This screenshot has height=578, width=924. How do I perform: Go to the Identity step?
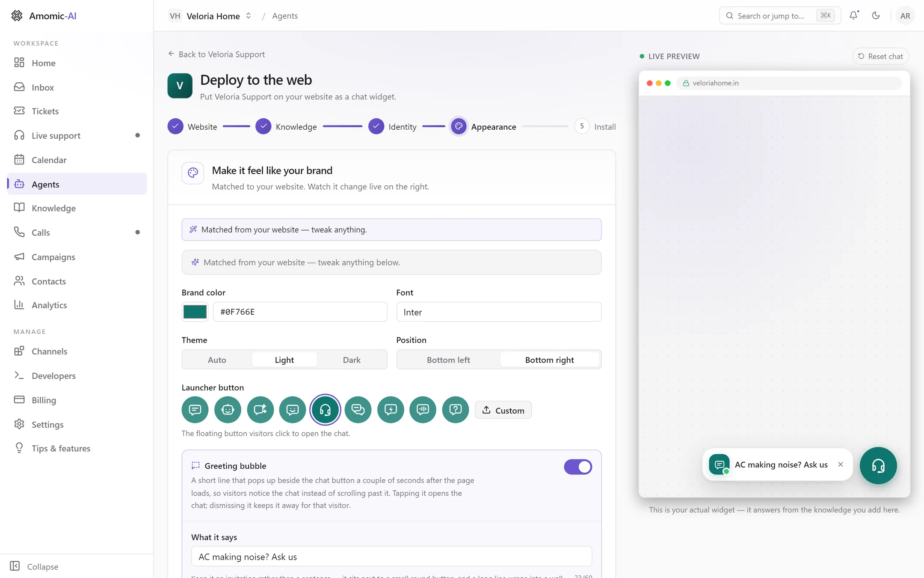(392, 126)
